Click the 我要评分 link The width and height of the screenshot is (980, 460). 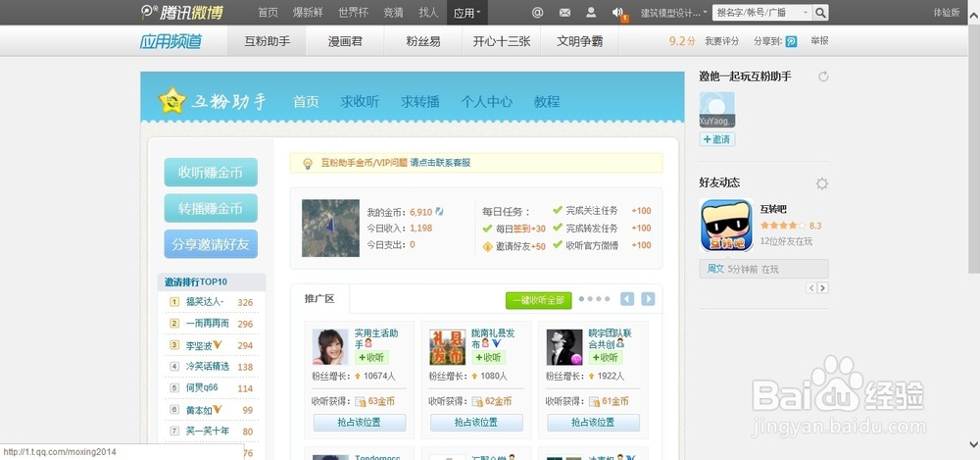(x=721, y=41)
